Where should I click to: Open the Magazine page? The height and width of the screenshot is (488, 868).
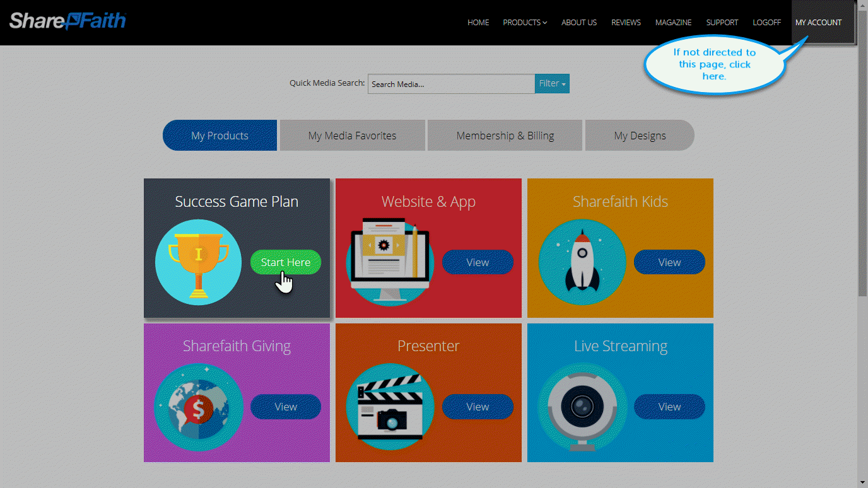673,23
